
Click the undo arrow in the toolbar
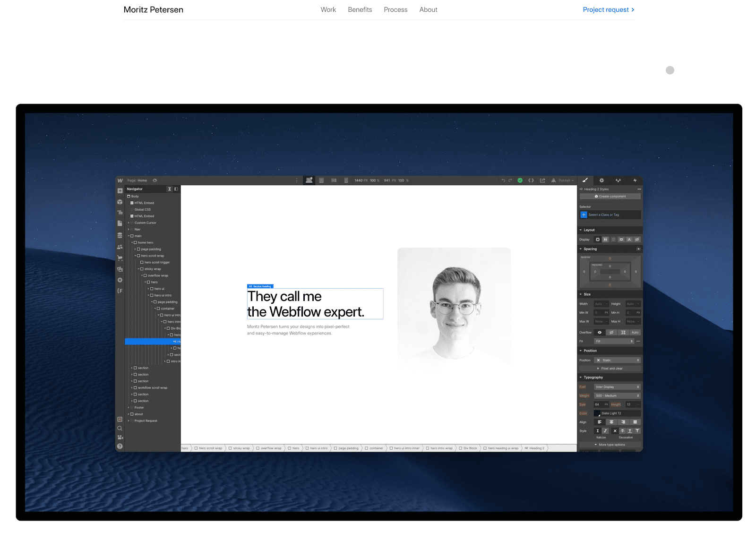pos(502,180)
